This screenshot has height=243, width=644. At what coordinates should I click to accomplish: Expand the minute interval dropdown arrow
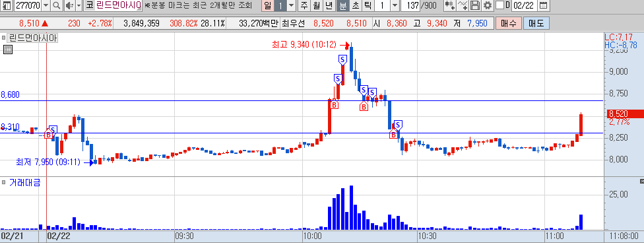coord(395,6)
